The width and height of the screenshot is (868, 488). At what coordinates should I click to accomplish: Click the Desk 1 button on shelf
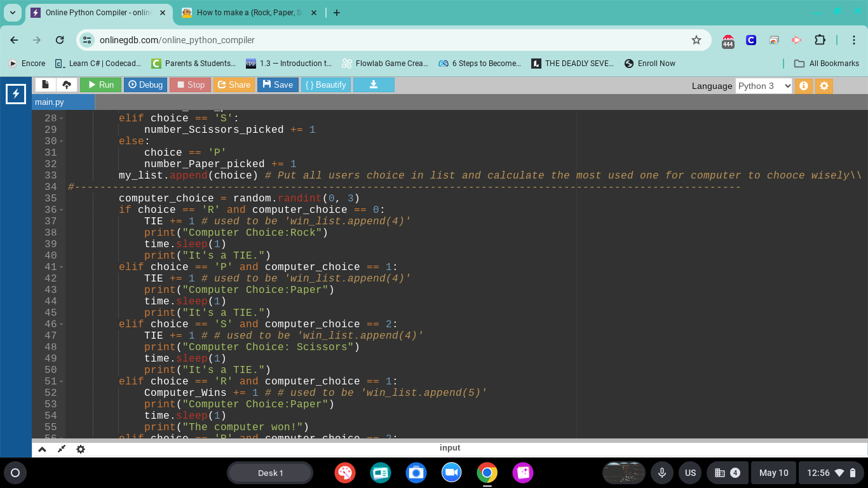pyautogui.click(x=270, y=473)
